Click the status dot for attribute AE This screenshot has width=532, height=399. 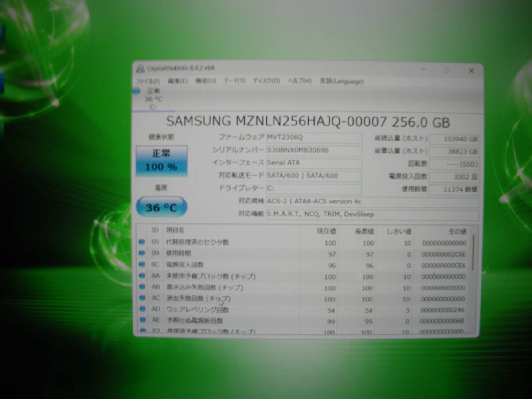(142, 320)
